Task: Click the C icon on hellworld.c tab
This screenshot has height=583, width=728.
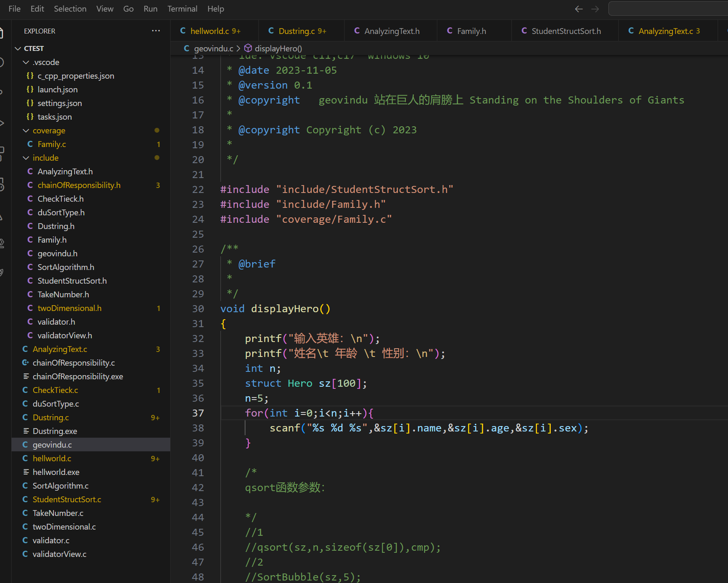Action: 183,31
